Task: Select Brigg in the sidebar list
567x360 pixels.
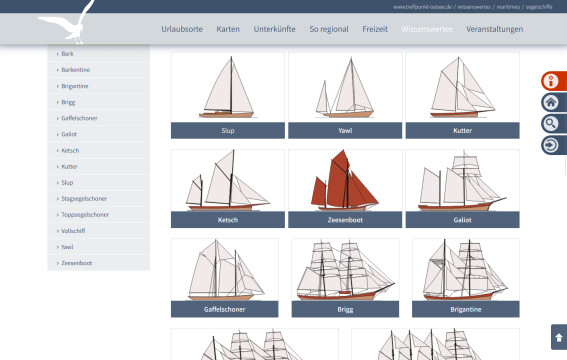Action: [x=99, y=102]
